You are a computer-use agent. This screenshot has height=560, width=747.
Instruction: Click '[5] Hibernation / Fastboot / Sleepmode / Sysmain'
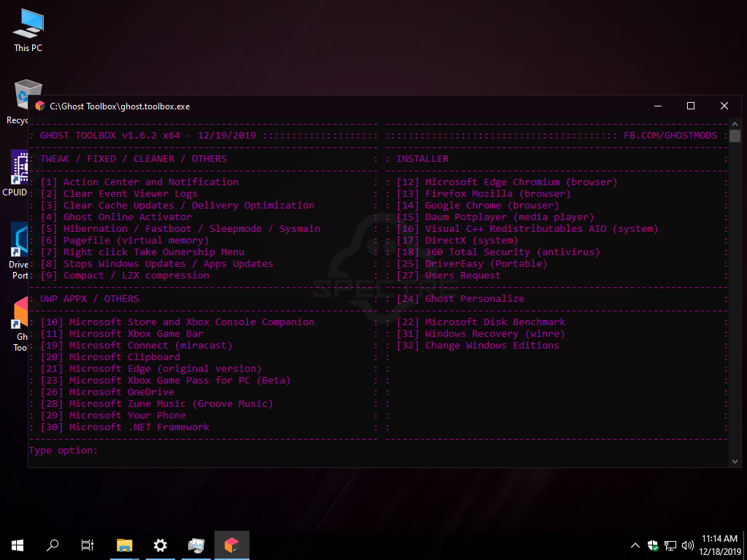point(181,228)
